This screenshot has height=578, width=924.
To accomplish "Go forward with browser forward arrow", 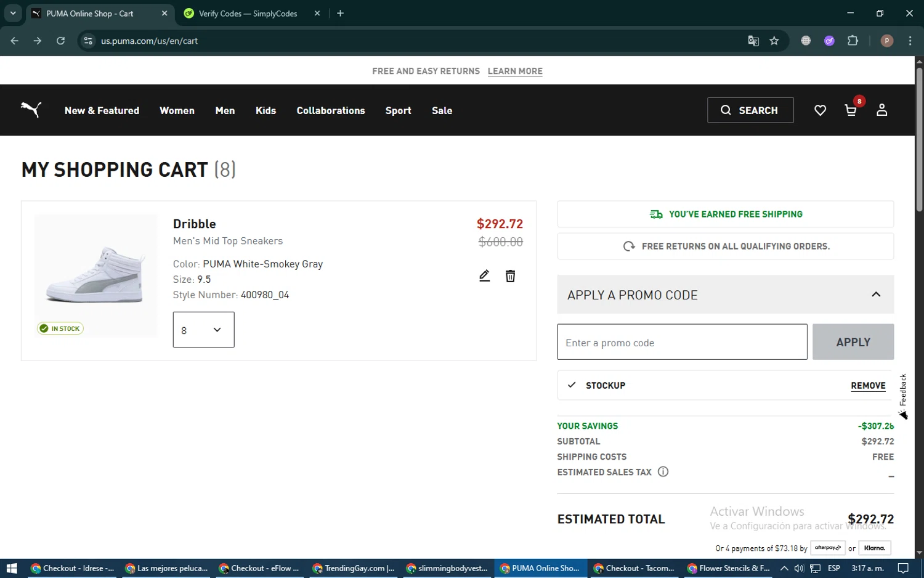I will (x=38, y=41).
